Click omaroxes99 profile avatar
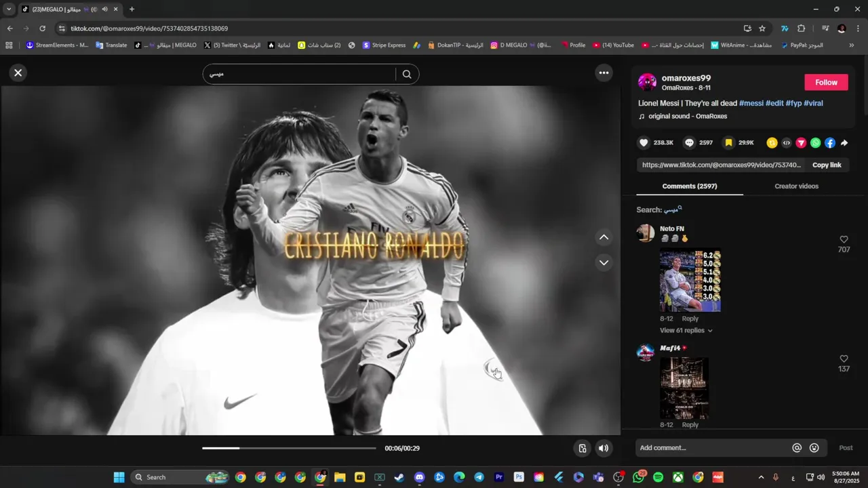This screenshot has width=868, height=488. [x=647, y=83]
